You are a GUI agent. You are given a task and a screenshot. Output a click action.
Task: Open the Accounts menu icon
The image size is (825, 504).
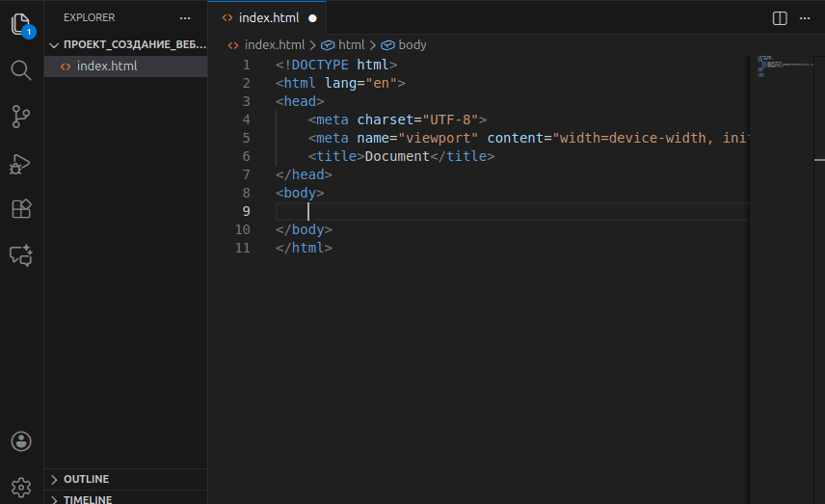tap(21, 441)
